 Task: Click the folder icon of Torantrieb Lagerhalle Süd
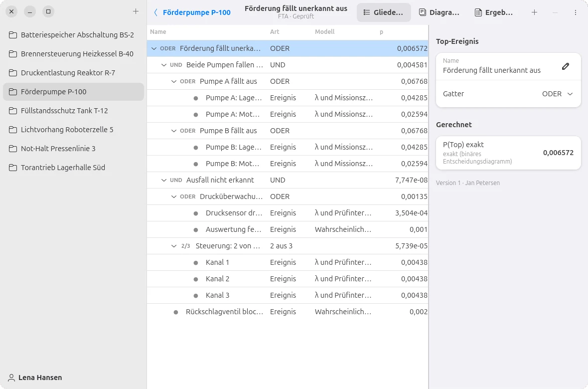point(13,168)
